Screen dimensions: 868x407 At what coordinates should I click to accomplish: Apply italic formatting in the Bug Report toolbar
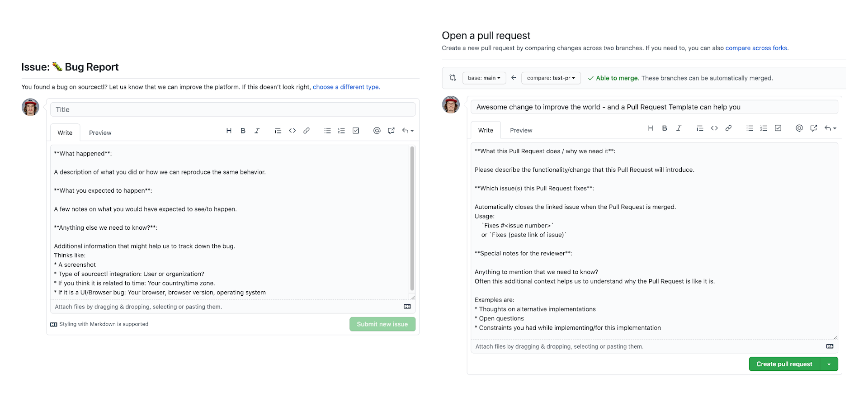[x=257, y=130]
